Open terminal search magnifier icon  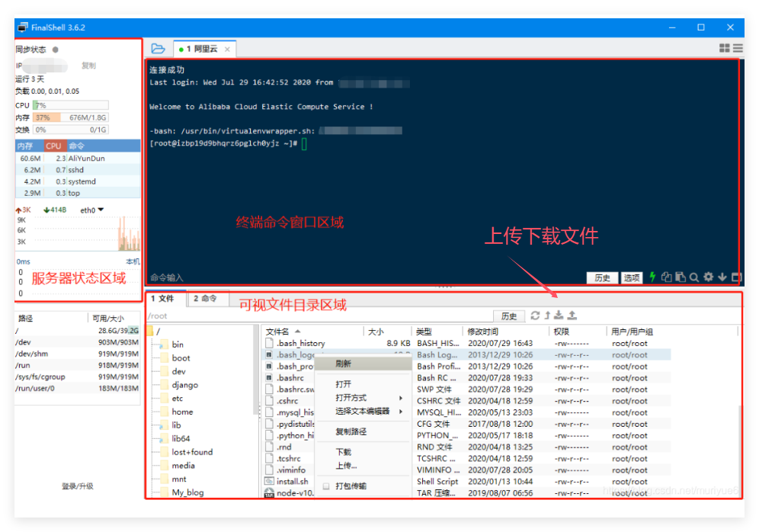pyautogui.click(x=694, y=277)
